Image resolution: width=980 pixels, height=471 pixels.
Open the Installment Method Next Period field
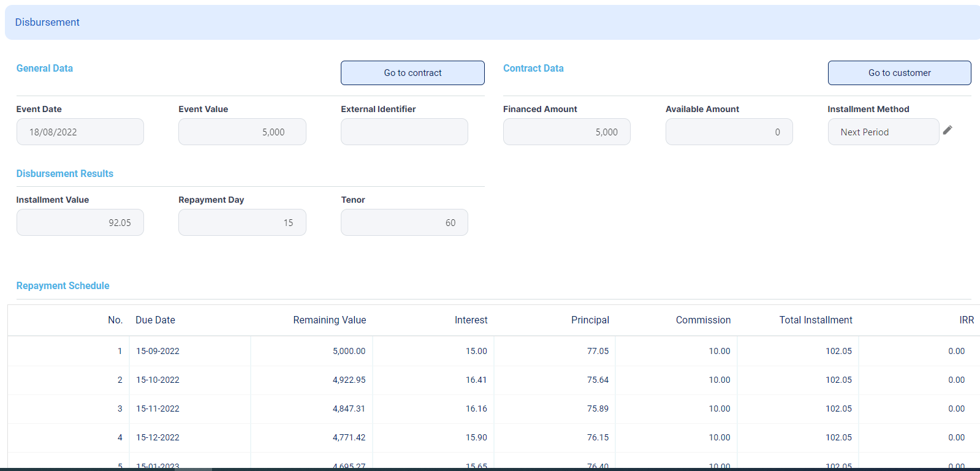[883, 132]
